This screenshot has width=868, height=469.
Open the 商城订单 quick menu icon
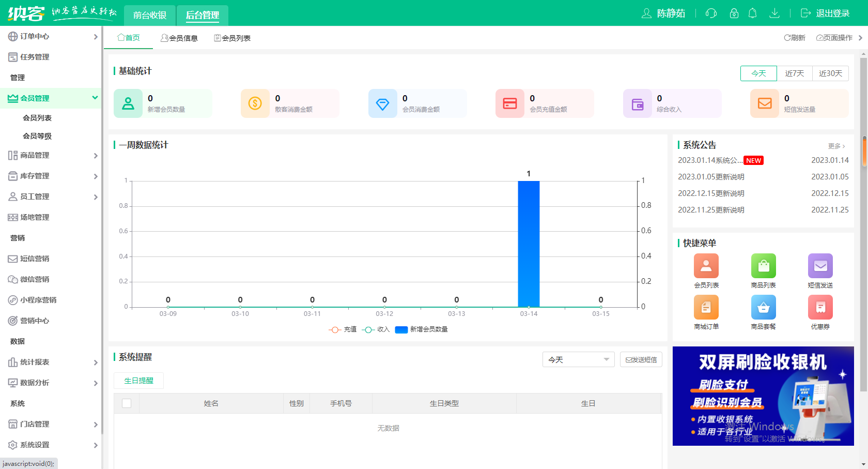coord(706,308)
